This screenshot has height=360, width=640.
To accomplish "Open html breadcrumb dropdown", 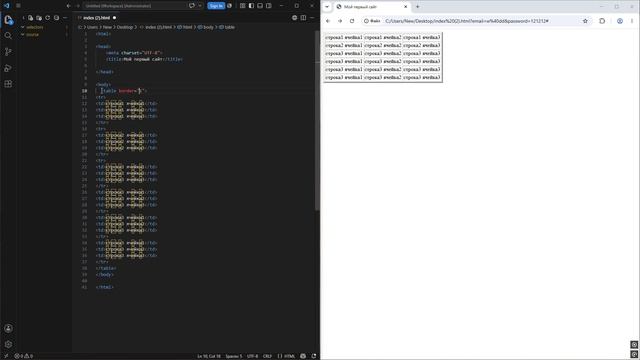I will coord(185,27).
